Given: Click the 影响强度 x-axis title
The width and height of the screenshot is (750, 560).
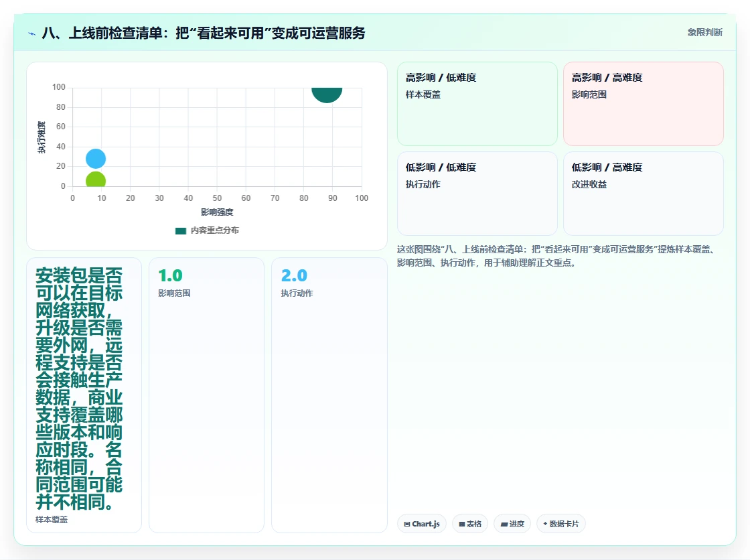Looking at the screenshot, I should tap(217, 212).
